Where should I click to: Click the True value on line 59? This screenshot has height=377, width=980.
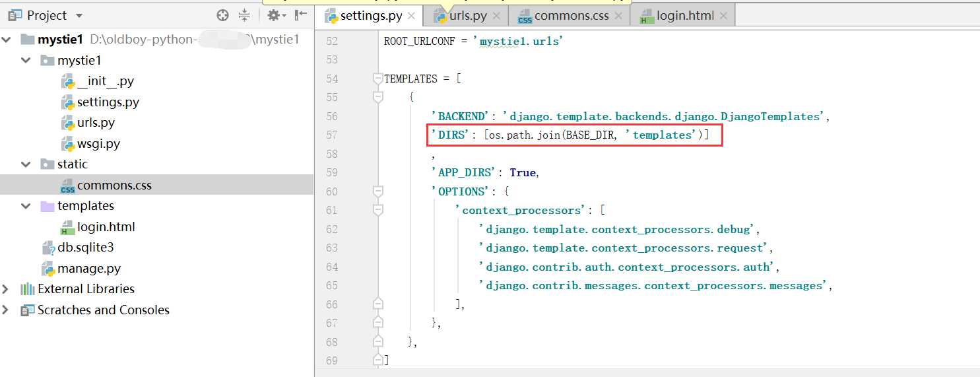[x=523, y=172]
